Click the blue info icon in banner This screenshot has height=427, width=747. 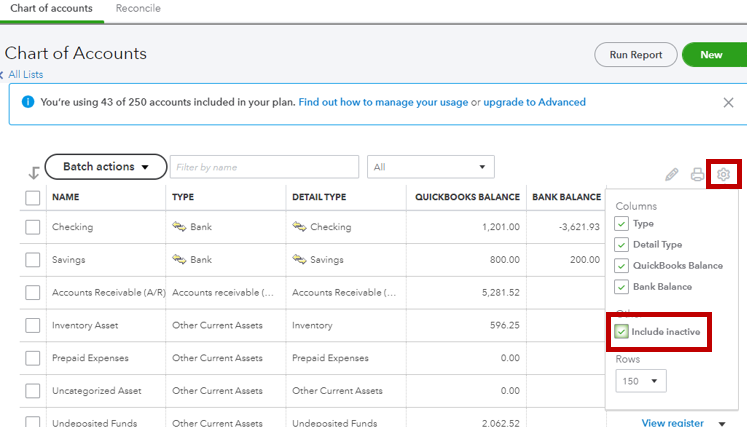(28, 102)
